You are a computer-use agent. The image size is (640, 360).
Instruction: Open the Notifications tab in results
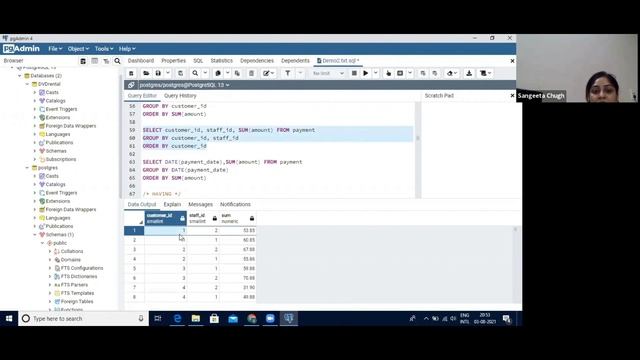[x=236, y=204]
